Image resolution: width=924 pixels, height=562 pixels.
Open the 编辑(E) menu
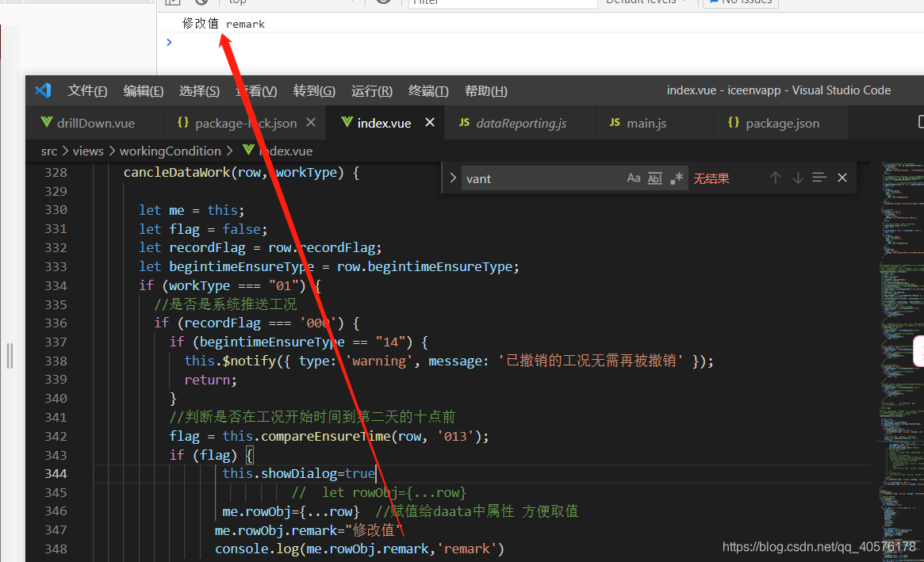coord(144,90)
